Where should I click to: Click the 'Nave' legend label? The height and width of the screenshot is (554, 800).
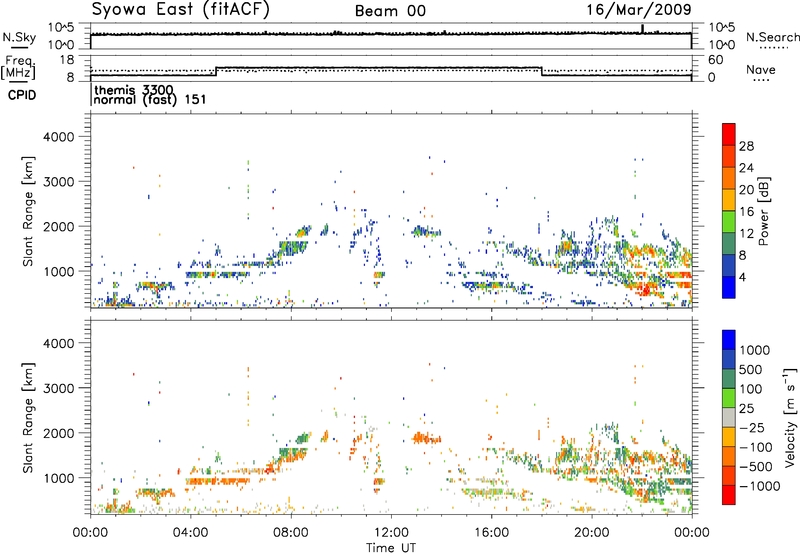tap(761, 70)
